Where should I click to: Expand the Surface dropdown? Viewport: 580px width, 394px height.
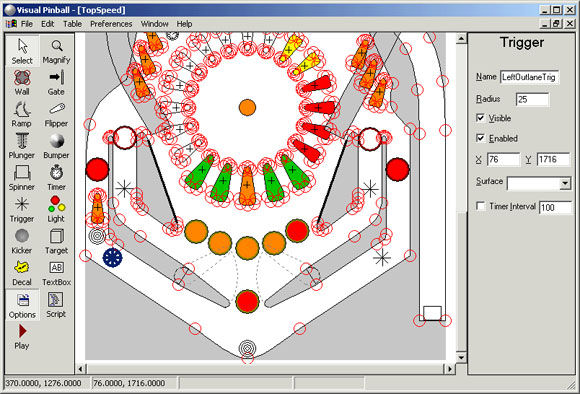tap(564, 183)
